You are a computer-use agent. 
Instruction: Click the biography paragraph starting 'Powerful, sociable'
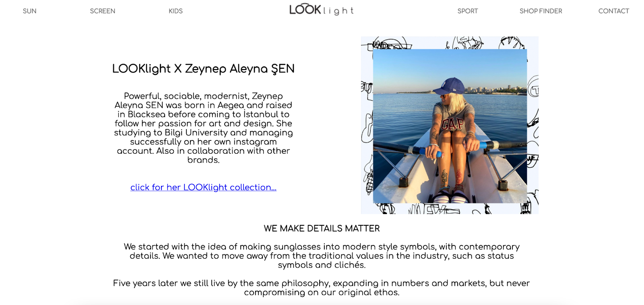203,128
